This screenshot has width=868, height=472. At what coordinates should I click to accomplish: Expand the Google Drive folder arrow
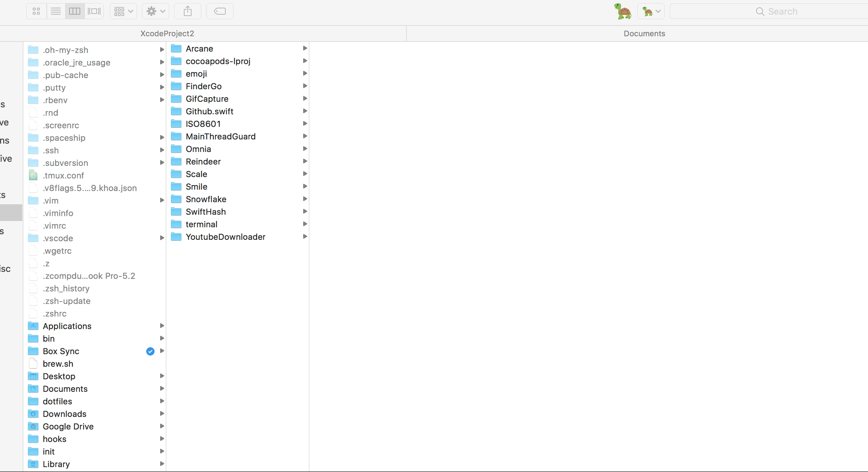162,426
